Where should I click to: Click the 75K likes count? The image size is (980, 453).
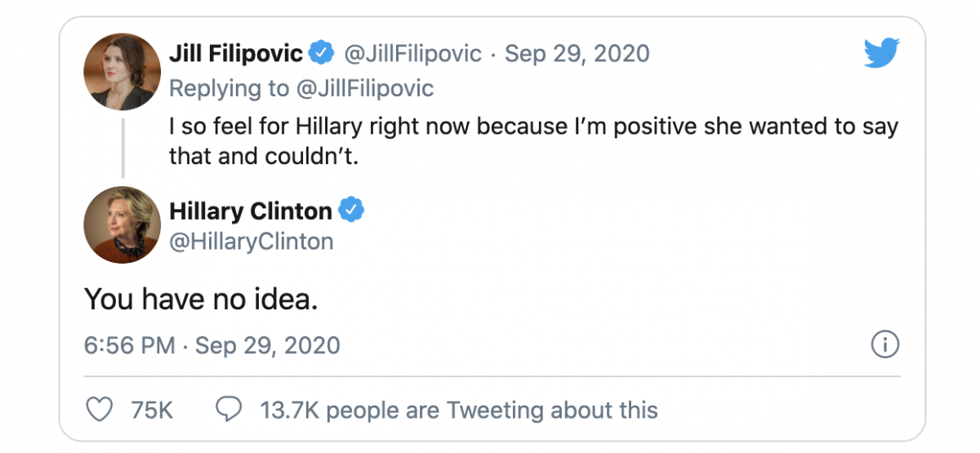pos(152,409)
